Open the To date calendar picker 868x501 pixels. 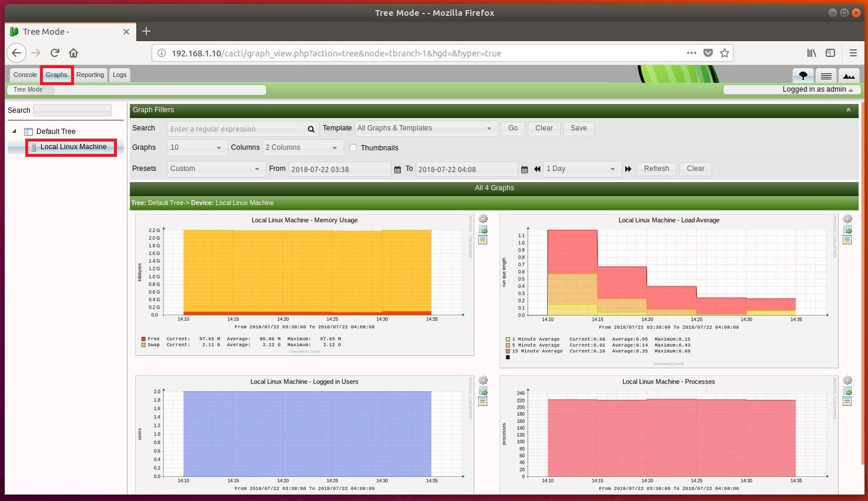[524, 170]
